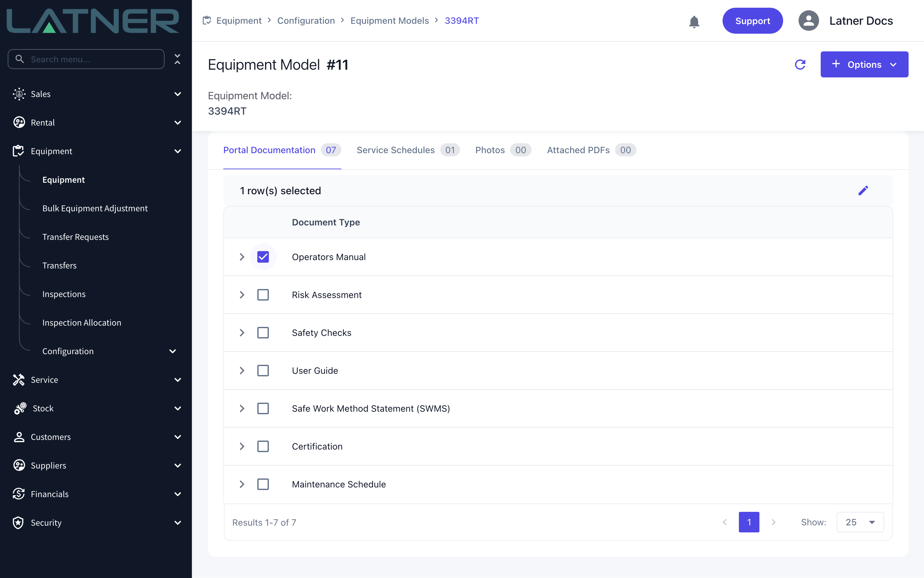The width and height of the screenshot is (924, 578).
Task: Check the Risk Assessment checkbox
Action: click(263, 295)
